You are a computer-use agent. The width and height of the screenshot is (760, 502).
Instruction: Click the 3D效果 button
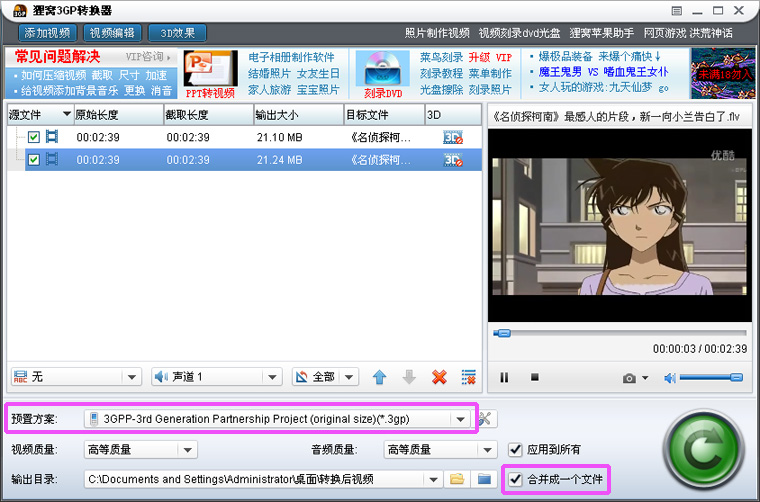tap(177, 33)
